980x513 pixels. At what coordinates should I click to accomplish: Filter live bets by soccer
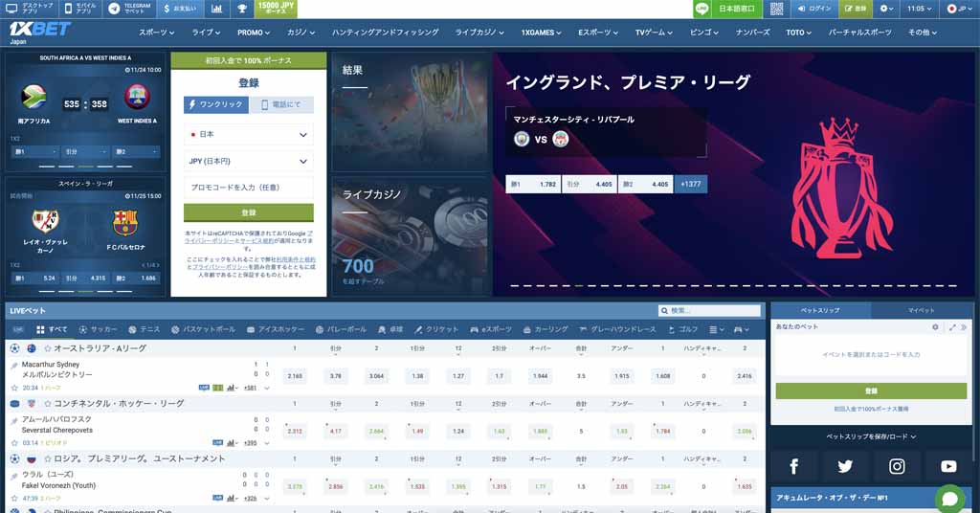(x=98, y=329)
